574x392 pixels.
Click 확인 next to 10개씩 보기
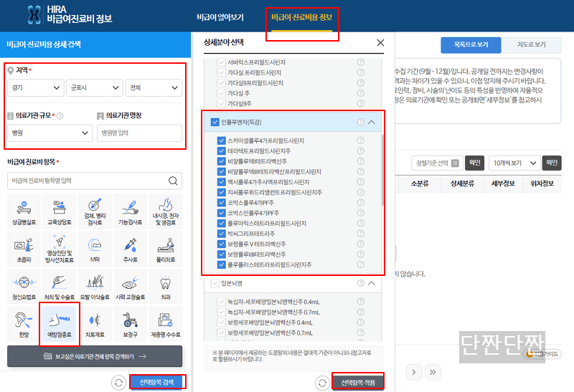click(552, 163)
